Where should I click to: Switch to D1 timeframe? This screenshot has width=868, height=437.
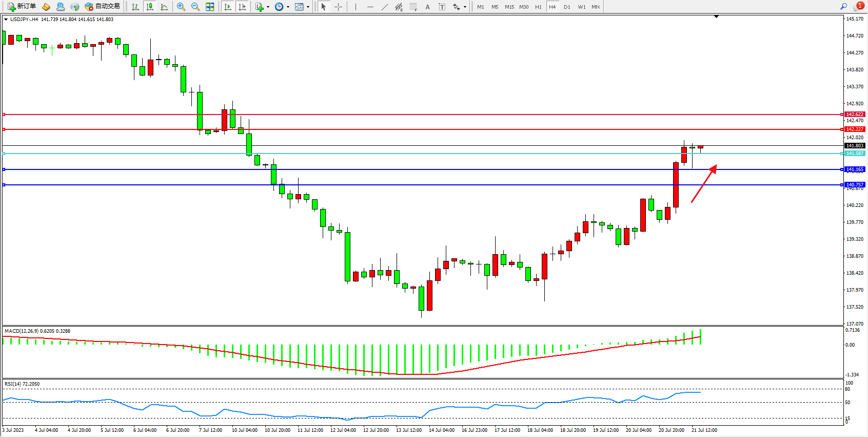coord(567,7)
